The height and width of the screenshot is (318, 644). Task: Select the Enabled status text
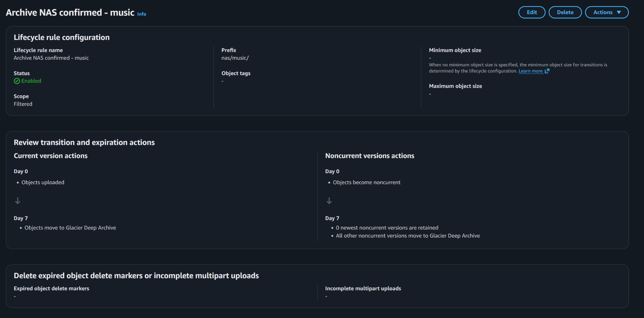(x=31, y=81)
